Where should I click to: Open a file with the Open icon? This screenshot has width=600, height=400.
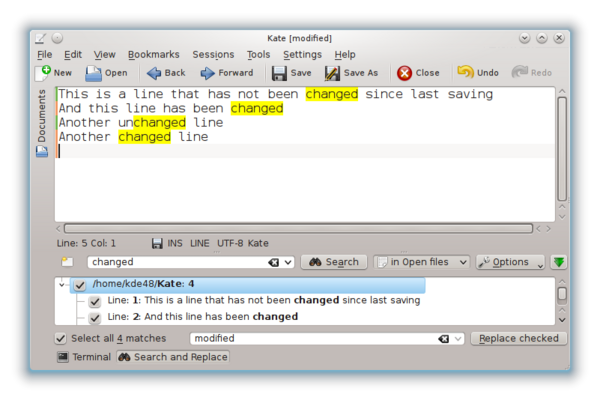93,73
